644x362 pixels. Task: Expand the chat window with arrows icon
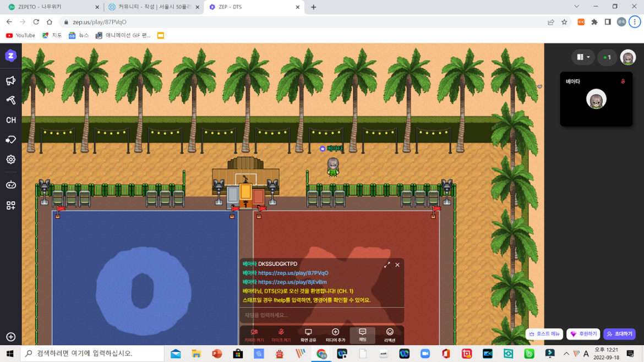pyautogui.click(x=387, y=265)
